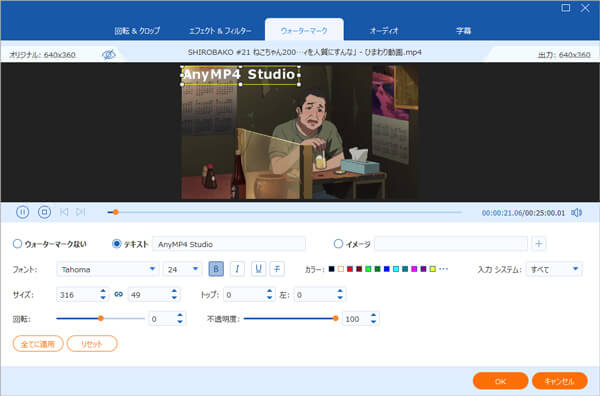Click the 出力: 640x360 label
600x396 pixels.
coord(564,55)
